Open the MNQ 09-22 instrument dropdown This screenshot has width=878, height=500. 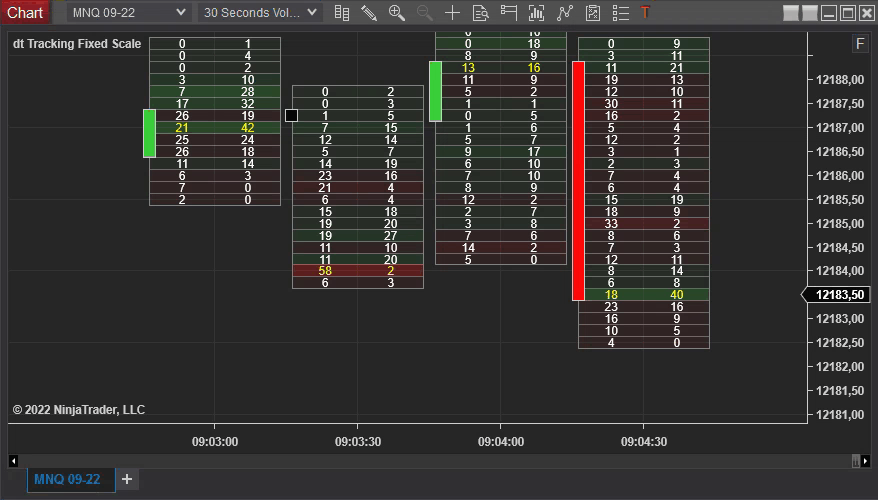[x=129, y=12]
